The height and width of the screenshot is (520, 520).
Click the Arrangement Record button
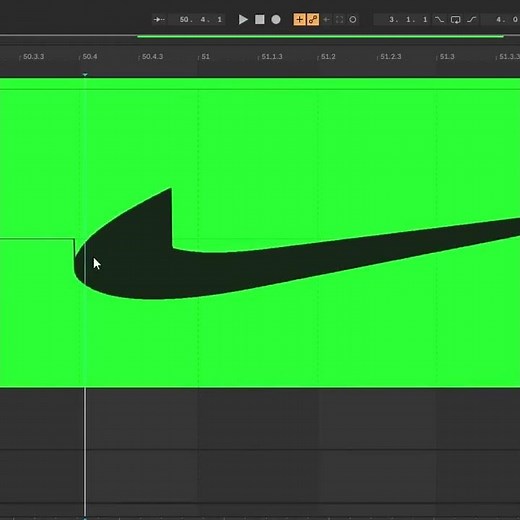tap(276, 20)
